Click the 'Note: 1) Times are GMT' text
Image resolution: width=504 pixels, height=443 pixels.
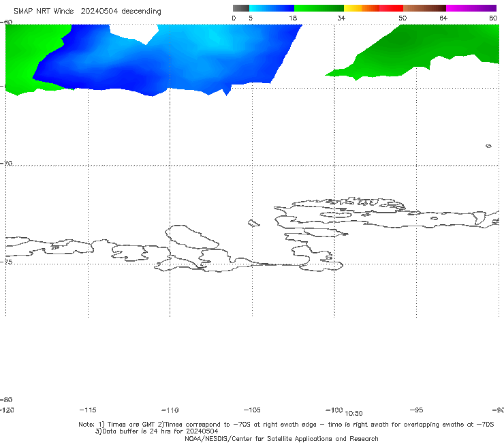[117, 425]
